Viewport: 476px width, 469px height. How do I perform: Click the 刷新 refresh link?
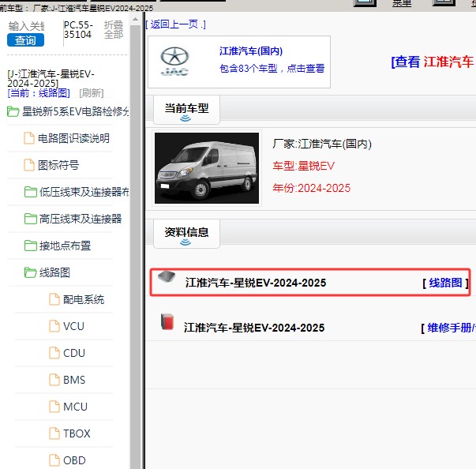coord(92,93)
